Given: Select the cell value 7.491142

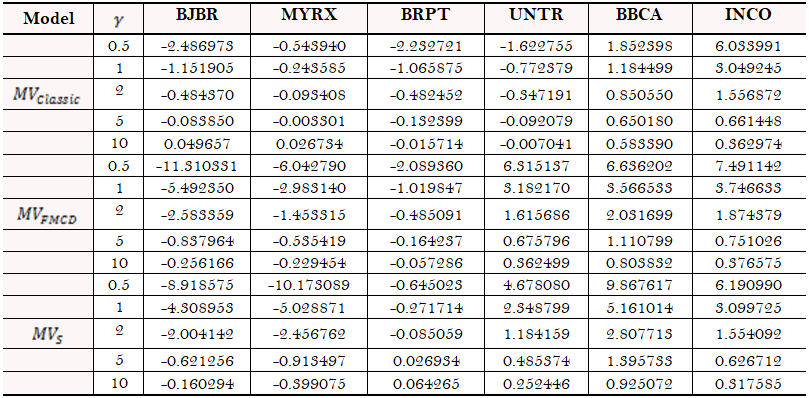Looking at the screenshot, I should [x=748, y=167].
